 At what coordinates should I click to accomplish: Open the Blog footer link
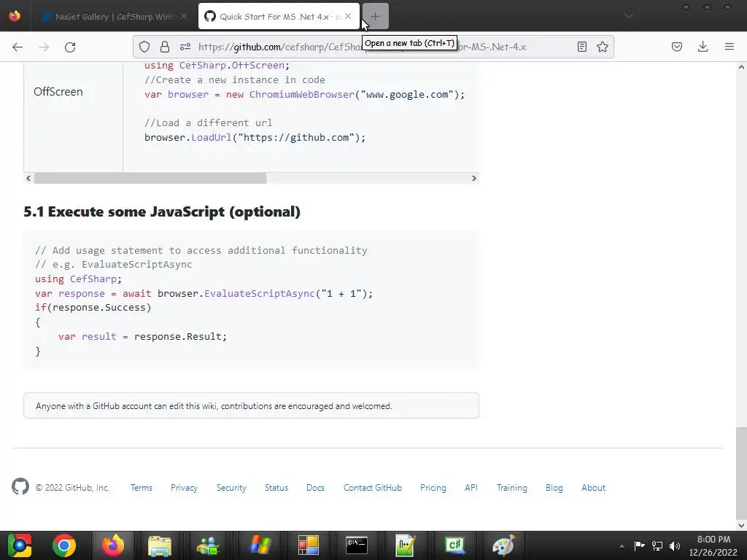pyautogui.click(x=554, y=488)
